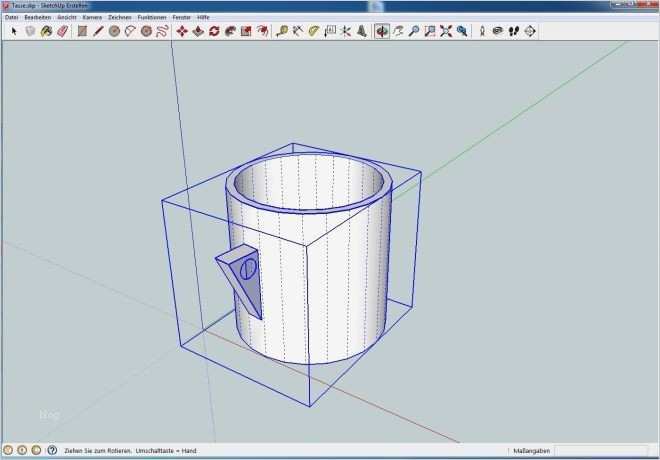
Task: Open the Datei menu
Action: click(12, 17)
